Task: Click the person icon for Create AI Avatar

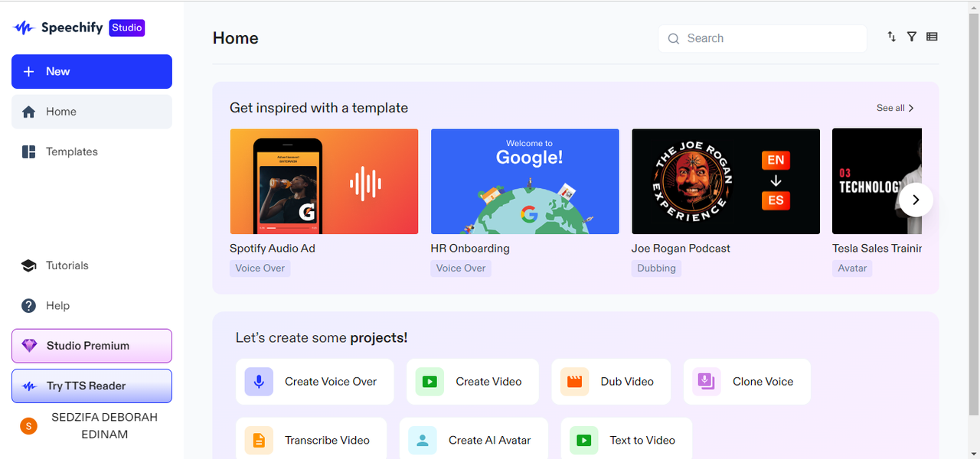Action: click(423, 440)
